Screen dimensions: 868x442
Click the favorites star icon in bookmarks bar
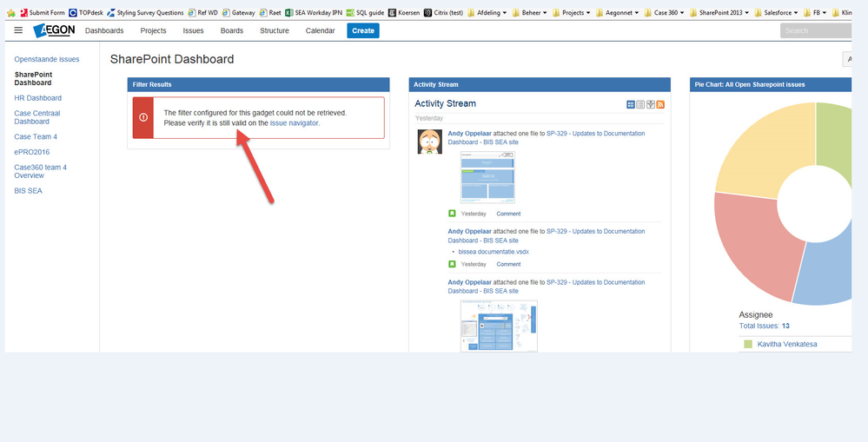[x=11, y=13]
